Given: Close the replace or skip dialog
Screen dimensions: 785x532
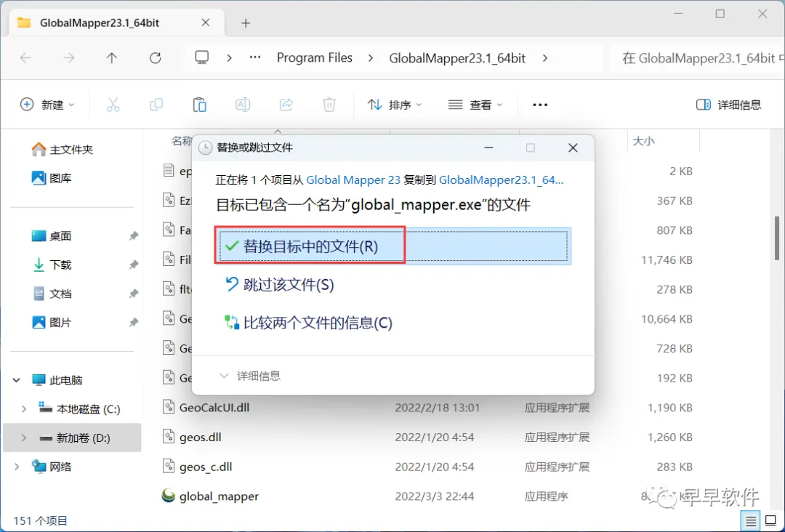Looking at the screenshot, I should point(573,148).
